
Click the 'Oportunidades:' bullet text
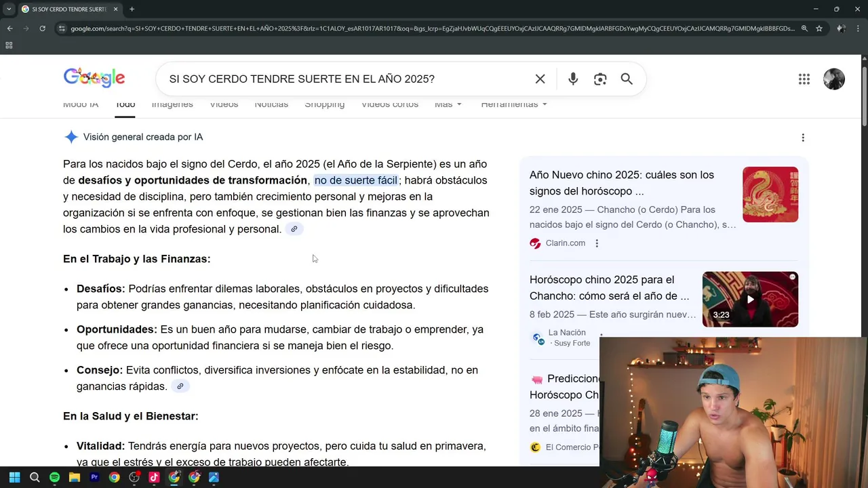point(117,329)
